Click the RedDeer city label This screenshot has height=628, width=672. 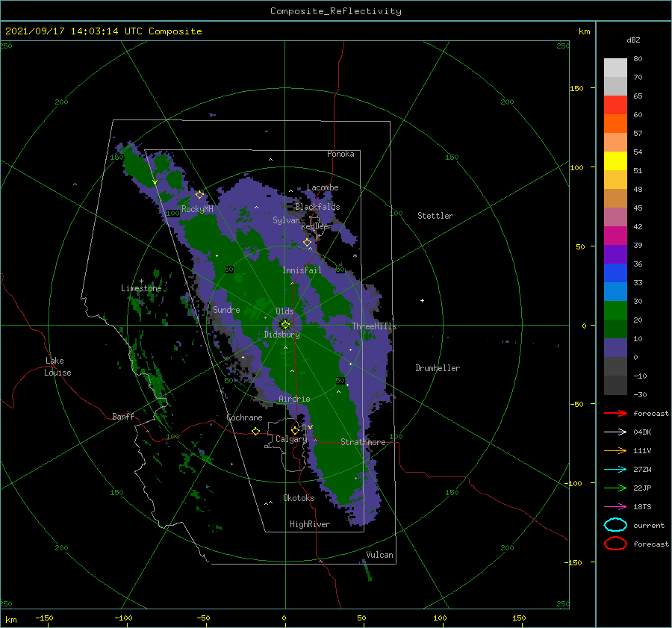click(x=317, y=226)
